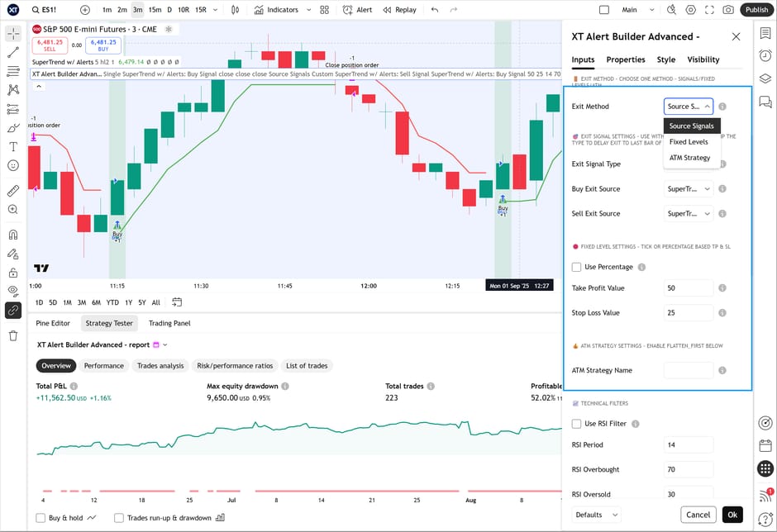The height and width of the screenshot is (532, 777).
Task: Toggle the Buy & hold checkbox
Action: [41, 518]
